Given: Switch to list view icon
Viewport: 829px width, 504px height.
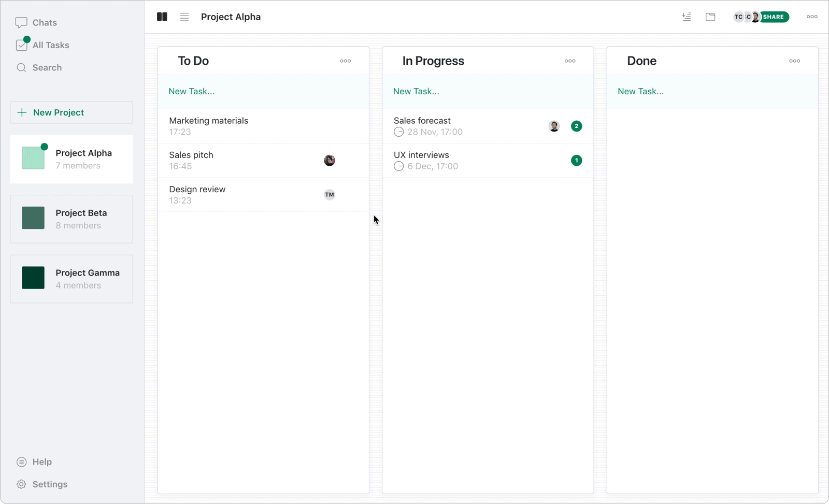Looking at the screenshot, I should click(184, 17).
